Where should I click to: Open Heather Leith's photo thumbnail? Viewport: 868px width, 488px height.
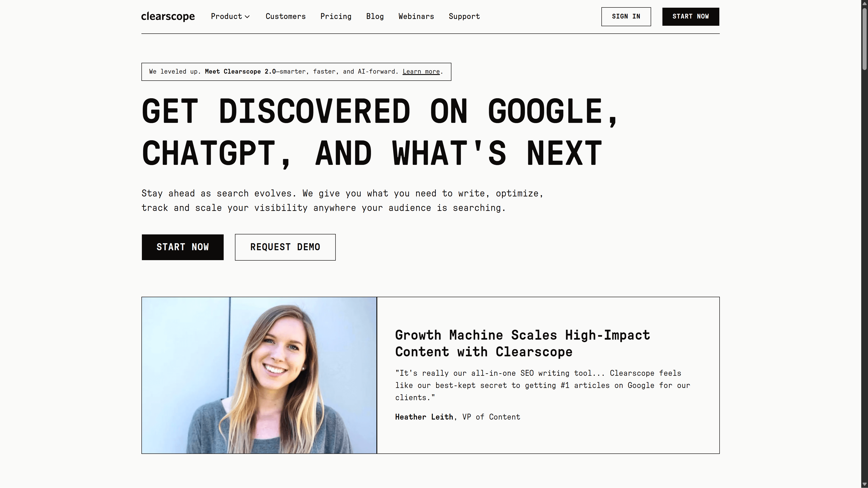259,375
